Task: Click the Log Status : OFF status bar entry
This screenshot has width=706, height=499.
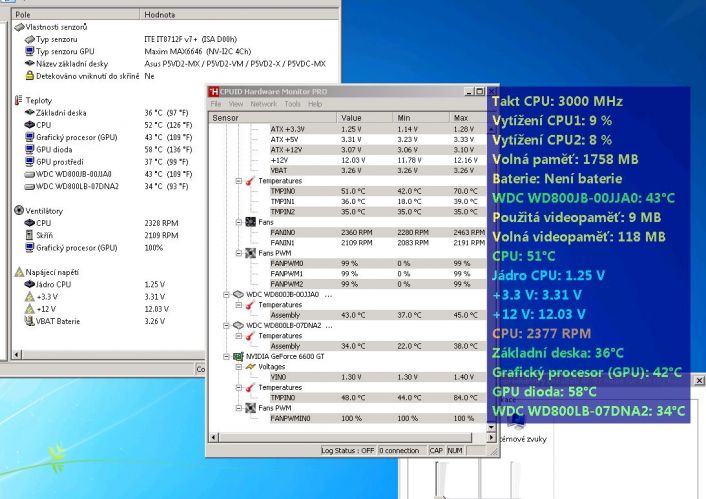Action: (x=348, y=450)
